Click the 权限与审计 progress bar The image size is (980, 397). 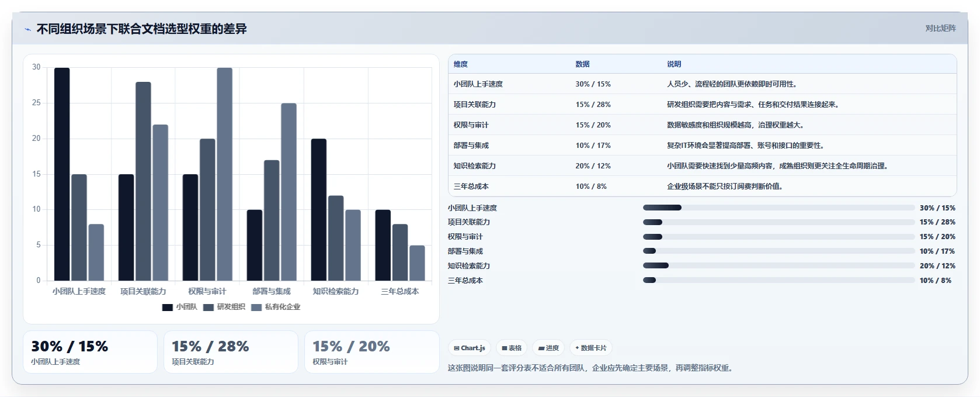(x=779, y=237)
